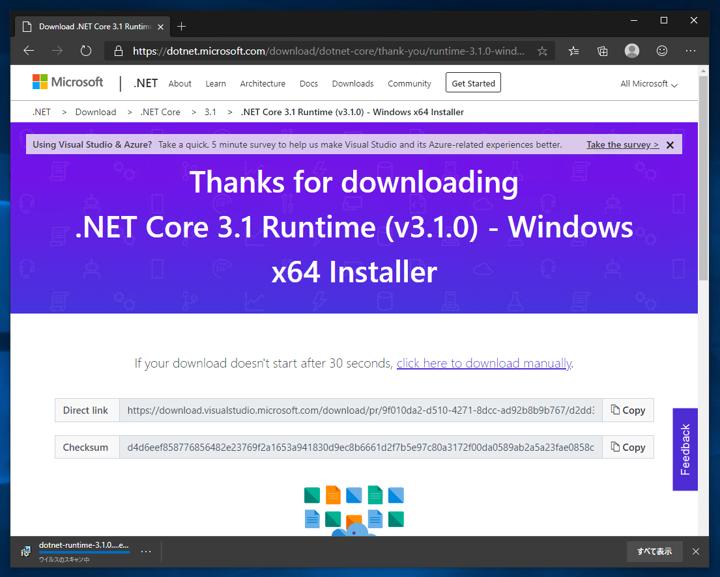
Task: Click the Using Visual Studio & Azure? text
Action: [x=92, y=145]
